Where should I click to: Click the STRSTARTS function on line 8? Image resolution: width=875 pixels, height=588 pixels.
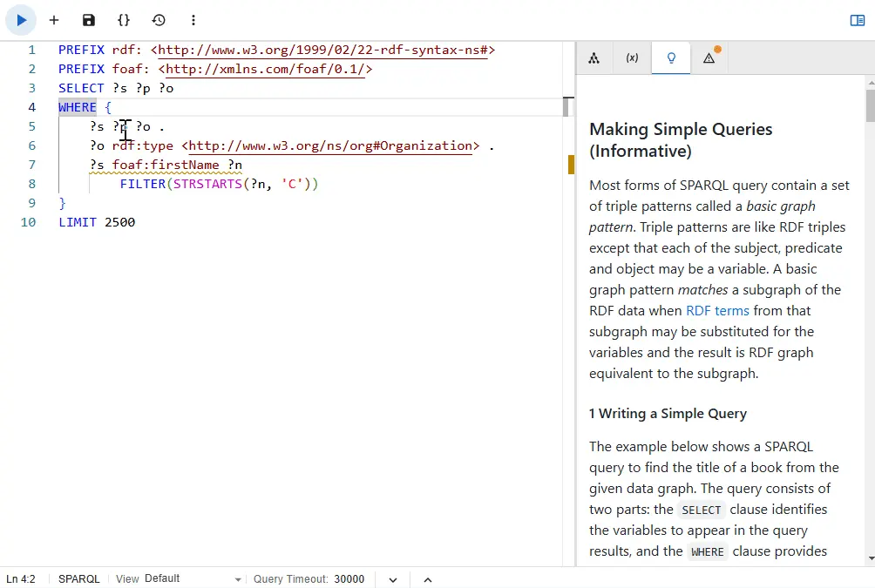pyautogui.click(x=207, y=184)
